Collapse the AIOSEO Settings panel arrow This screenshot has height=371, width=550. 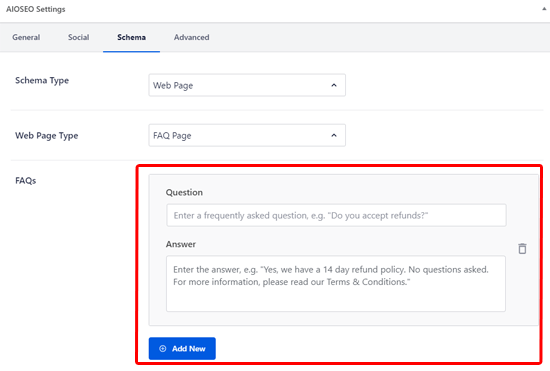tap(544, 9)
